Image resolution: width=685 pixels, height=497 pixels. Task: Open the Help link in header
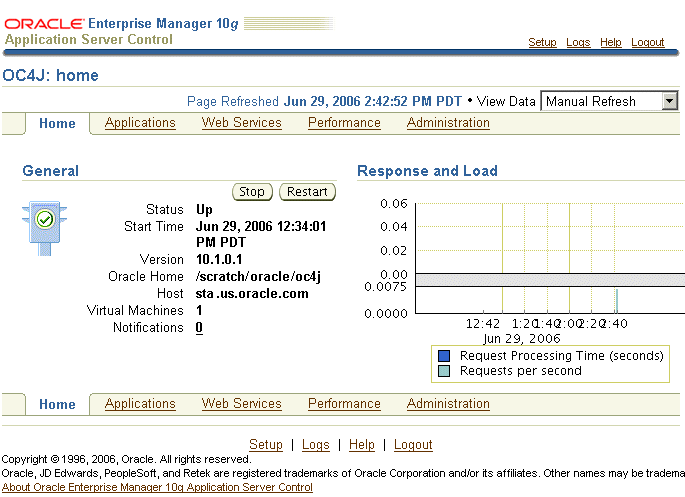pos(610,42)
